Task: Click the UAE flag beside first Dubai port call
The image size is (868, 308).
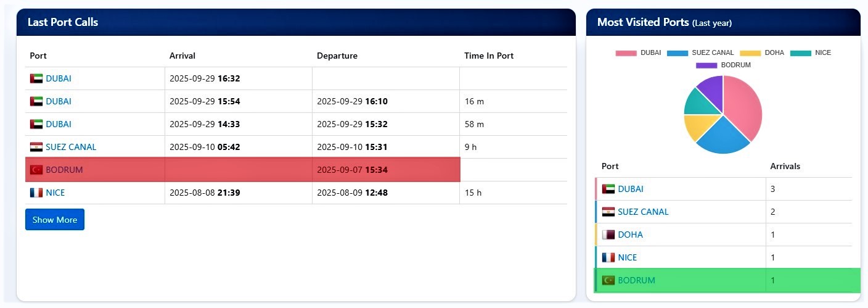Action: point(36,79)
